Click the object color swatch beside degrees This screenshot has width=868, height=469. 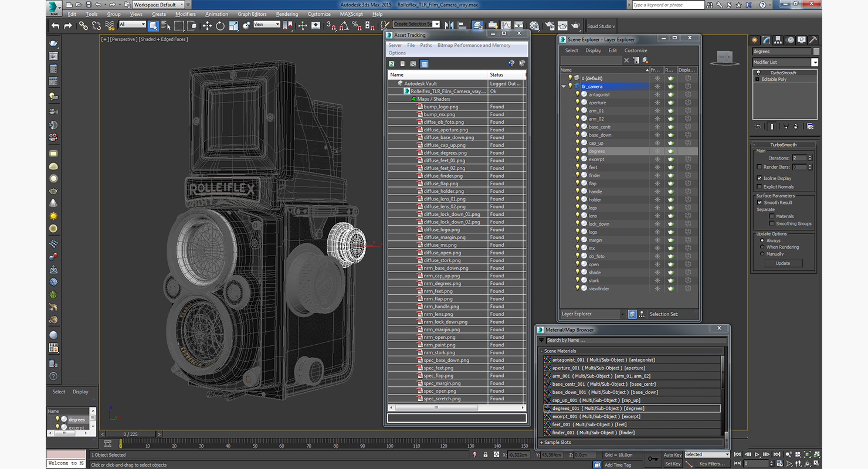(x=816, y=52)
